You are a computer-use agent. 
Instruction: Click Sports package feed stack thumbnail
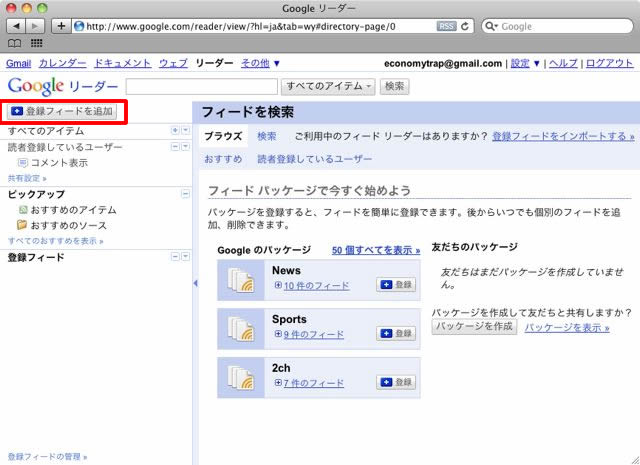tap(241, 329)
